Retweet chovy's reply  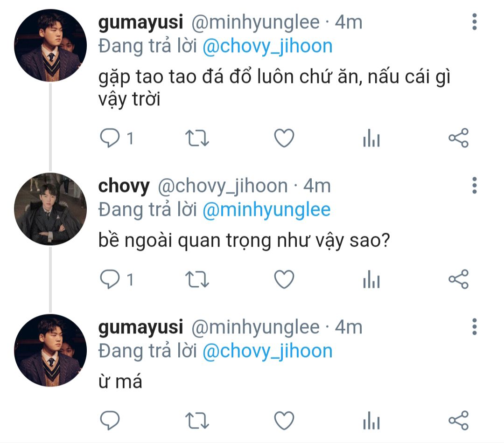click(x=197, y=279)
